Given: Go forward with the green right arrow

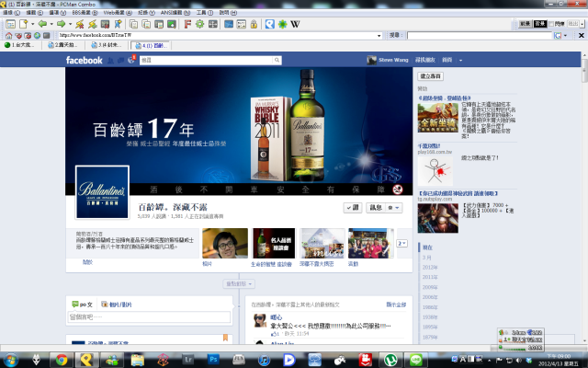Looking at the screenshot, I should point(61,24).
